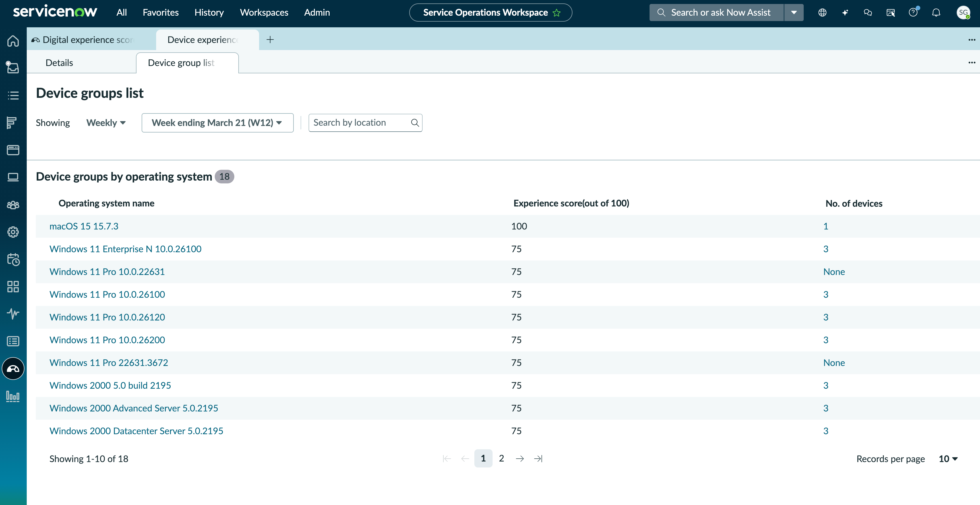The image size is (980, 505).
Task: Open the SG user avatar menu
Action: 963,13
